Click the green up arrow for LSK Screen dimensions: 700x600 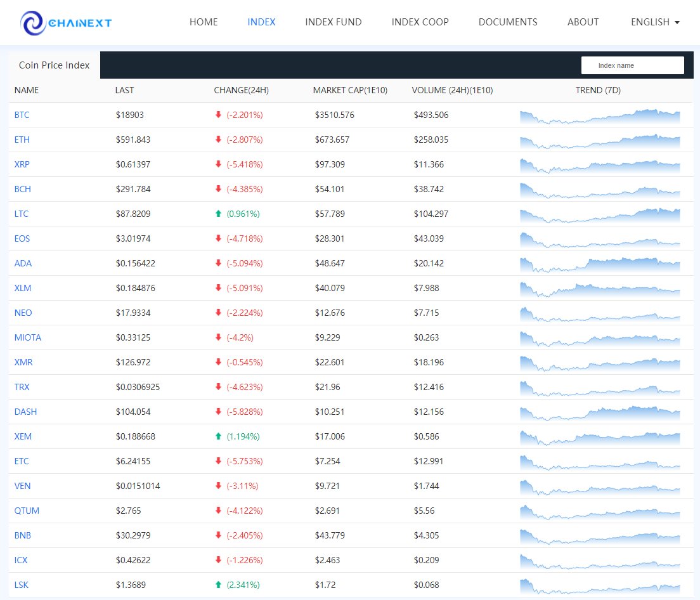[x=218, y=585]
